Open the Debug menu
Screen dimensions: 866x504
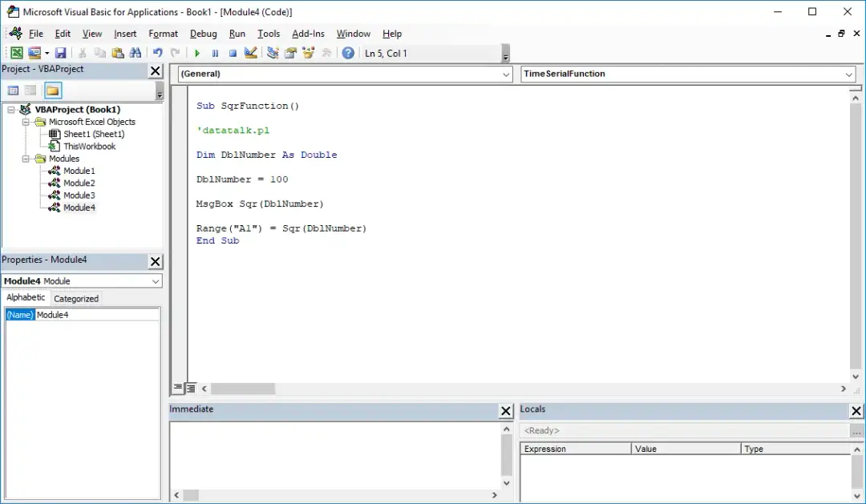point(203,34)
